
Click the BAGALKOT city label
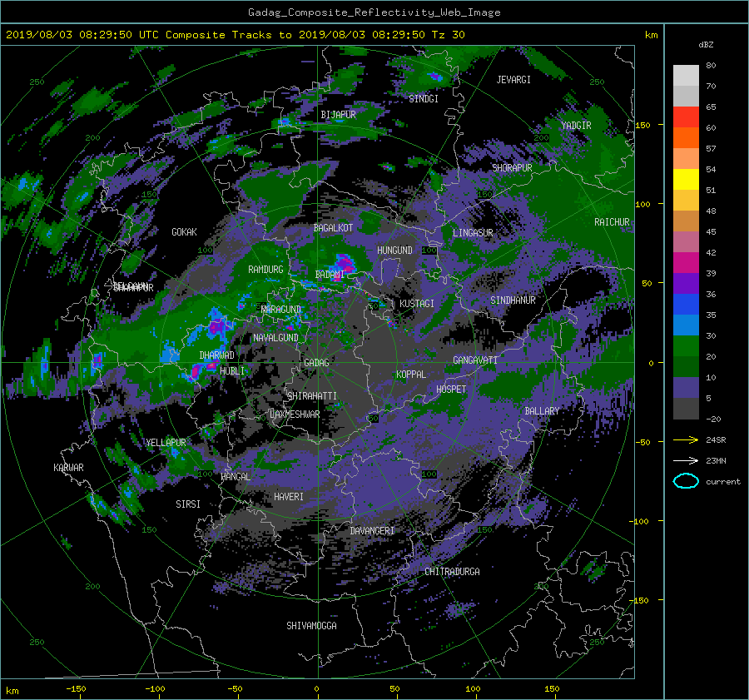[x=333, y=228]
